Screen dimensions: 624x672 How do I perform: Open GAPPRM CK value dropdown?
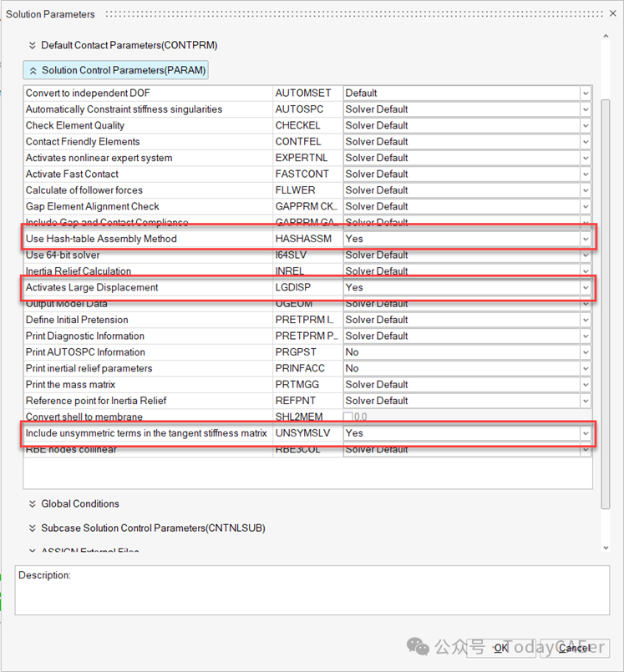click(x=586, y=206)
